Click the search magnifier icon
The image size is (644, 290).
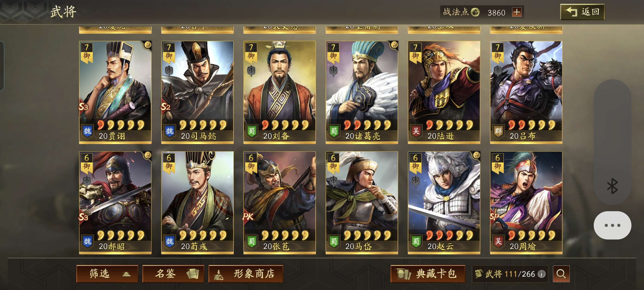561,274
